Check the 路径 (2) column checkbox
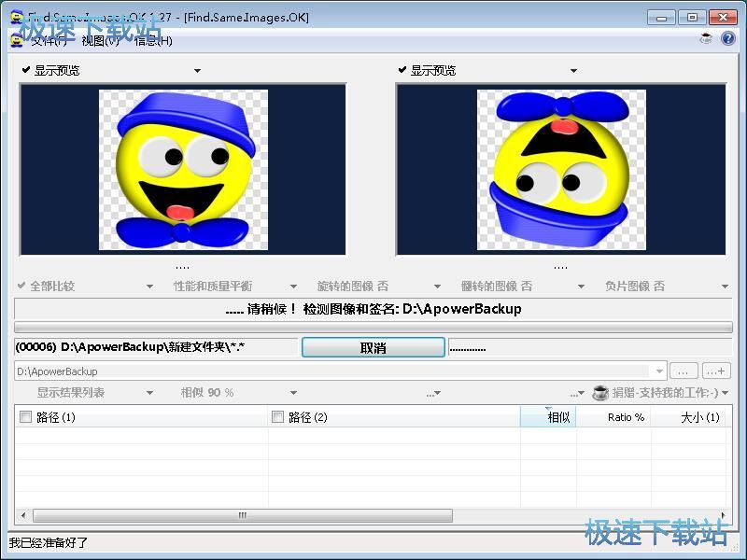 coord(277,417)
